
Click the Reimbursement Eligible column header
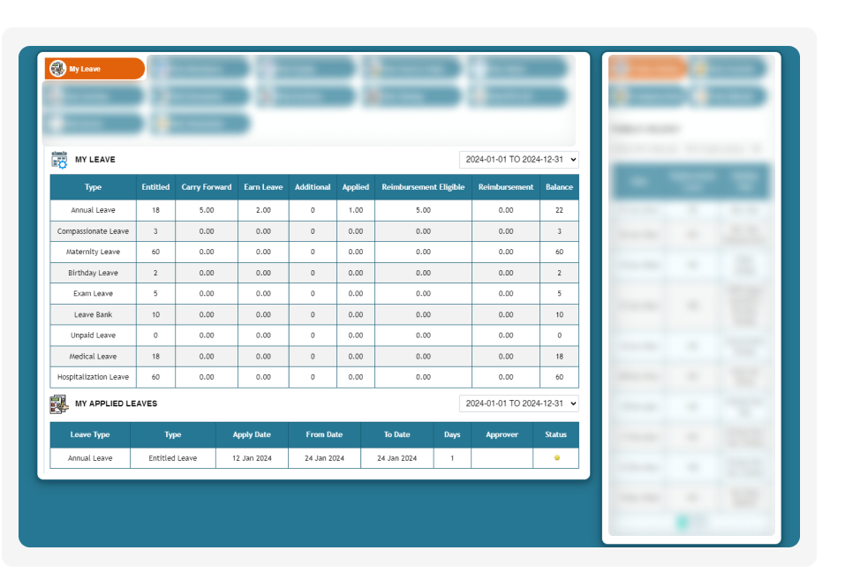pyautogui.click(x=423, y=187)
